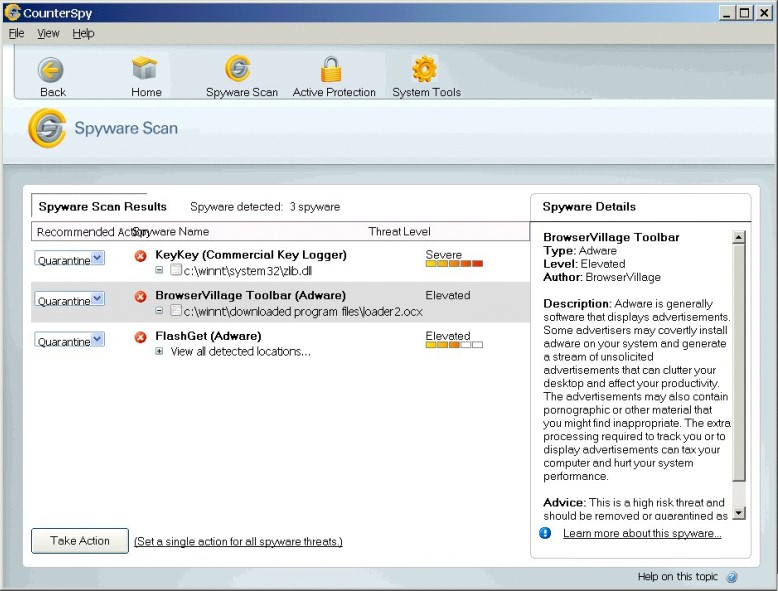Screen dimensions: 778x591
Task: Click file icon next to loader2.ocx path
Action: (176, 311)
